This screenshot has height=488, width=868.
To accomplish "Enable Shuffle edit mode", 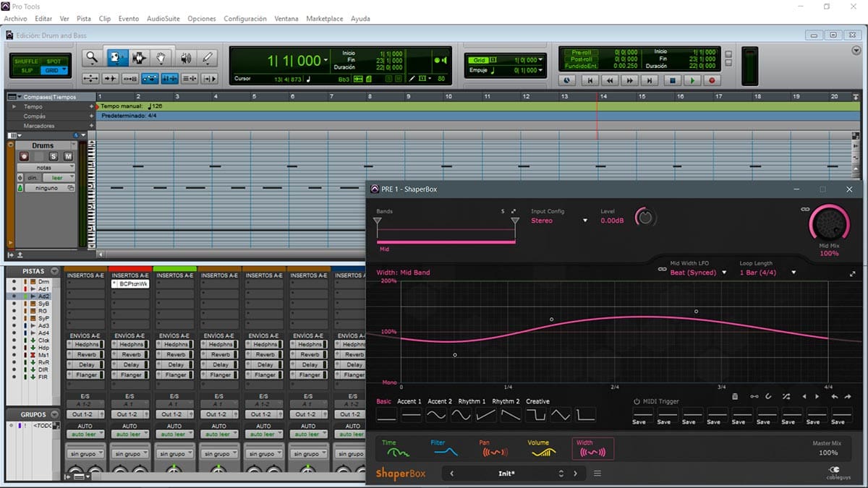I will pyautogui.click(x=27, y=61).
